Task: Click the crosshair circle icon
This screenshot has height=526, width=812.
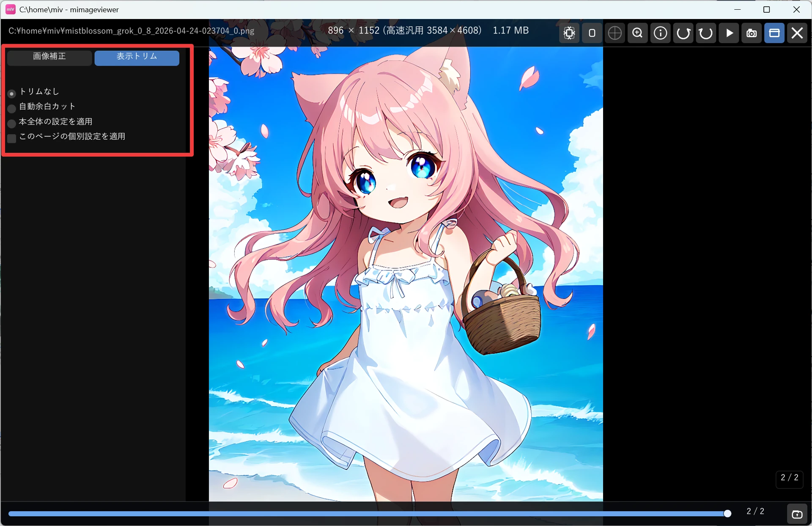Action: tap(615, 33)
